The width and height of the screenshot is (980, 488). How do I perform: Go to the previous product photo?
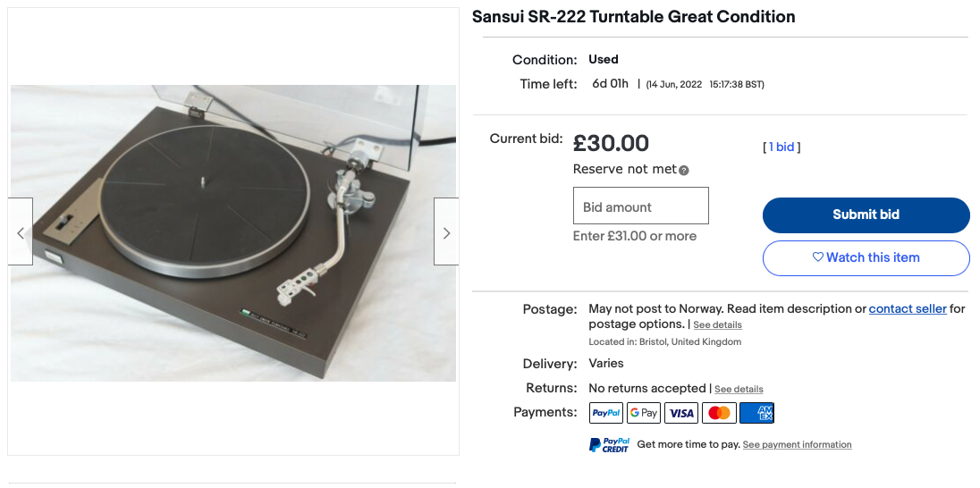pos(21,232)
